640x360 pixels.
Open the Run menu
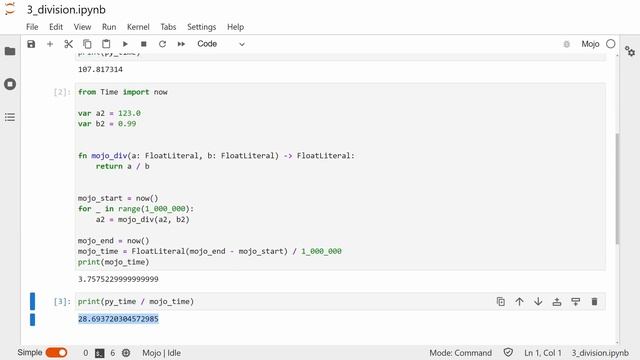(109, 27)
